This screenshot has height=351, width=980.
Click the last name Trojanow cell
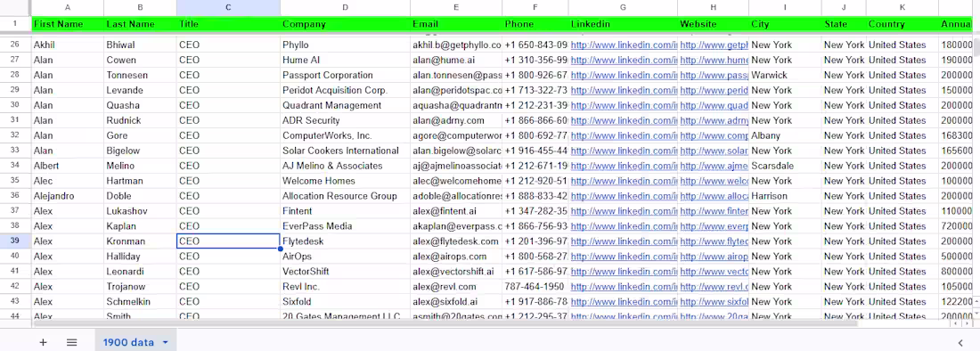pyautogui.click(x=140, y=287)
